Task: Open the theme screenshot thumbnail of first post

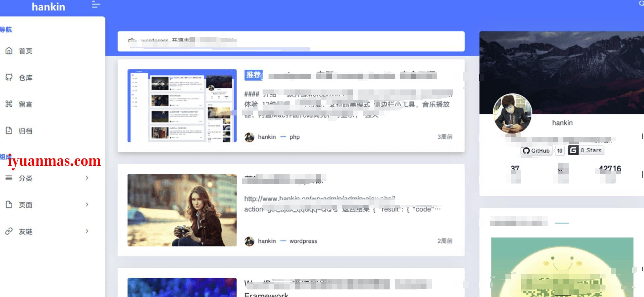Action: tap(182, 106)
